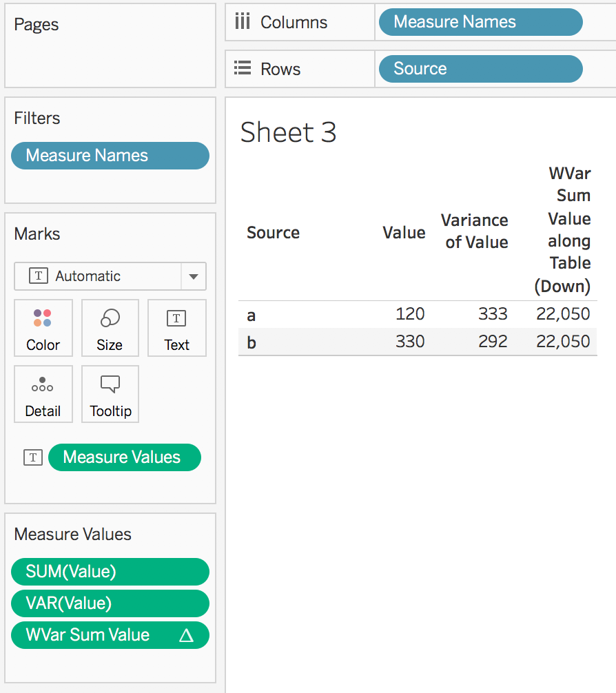
Task: Click the Detail mark property
Action: 43,394
